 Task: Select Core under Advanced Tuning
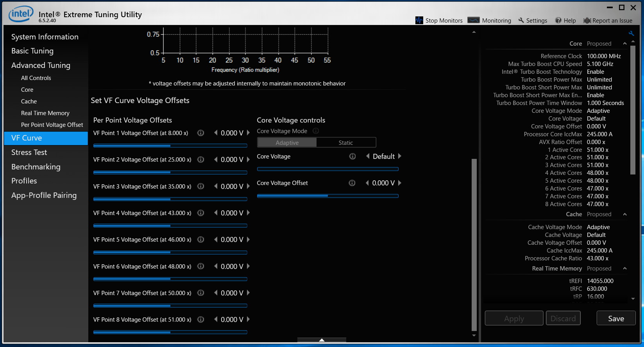(x=27, y=90)
